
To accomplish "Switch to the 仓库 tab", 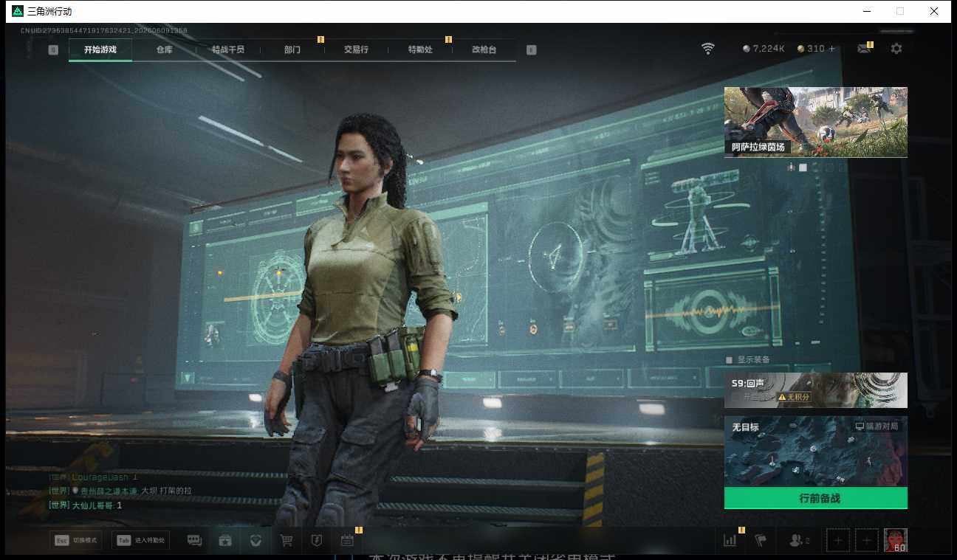I will pos(164,49).
